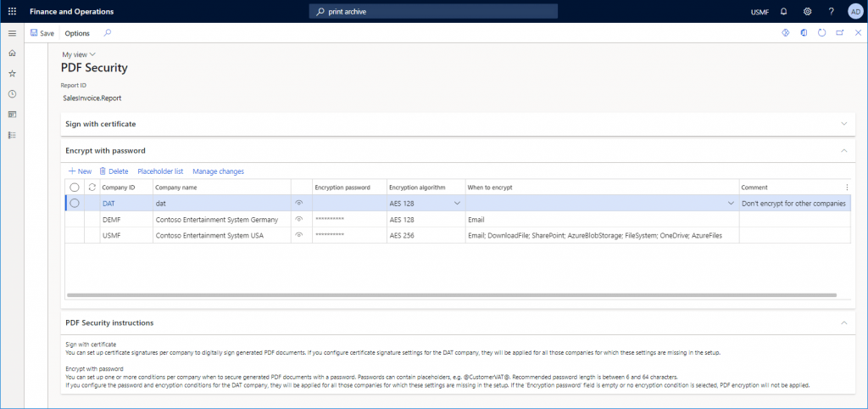
Task: Click the SalesInvoice.Report report ID value
Action: tap(92, 98)
